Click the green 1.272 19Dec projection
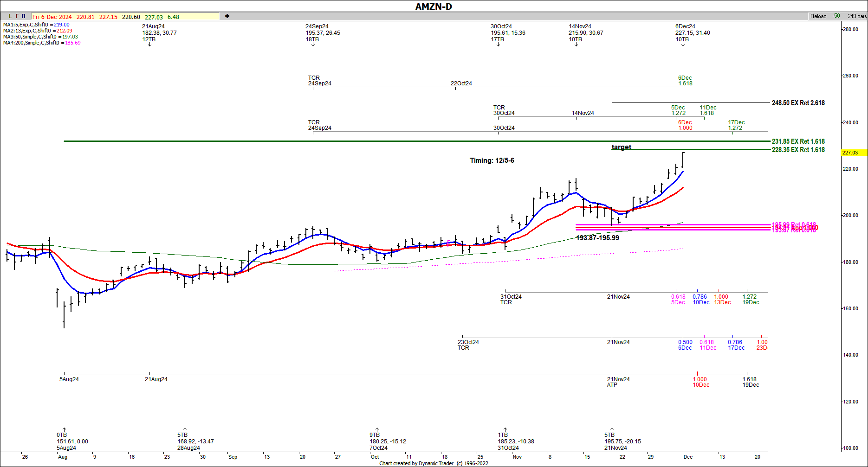 click(751, 300)
